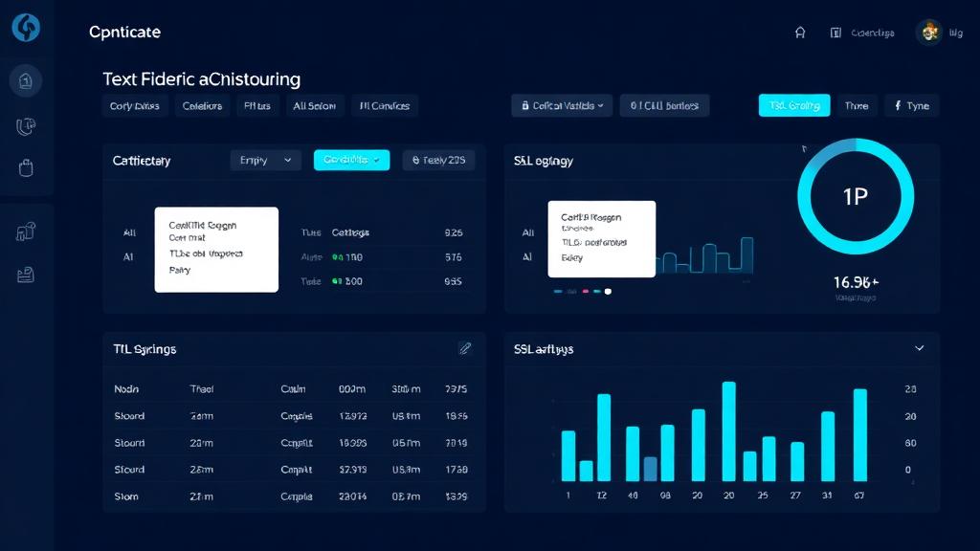980x551 pixels.
Task: Click the cyan donut progress ring showing 1P
Action: tap(857, 196)
